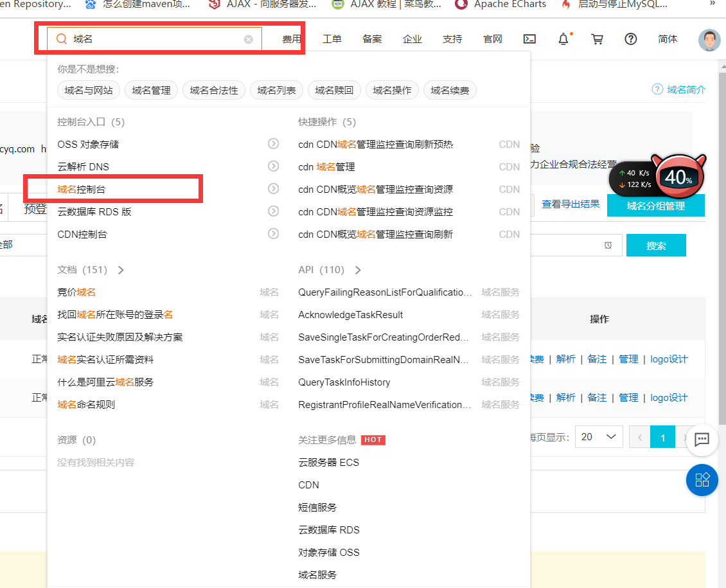Open the chat message floating button
The image size is (726, 588).
coord(702,439)
